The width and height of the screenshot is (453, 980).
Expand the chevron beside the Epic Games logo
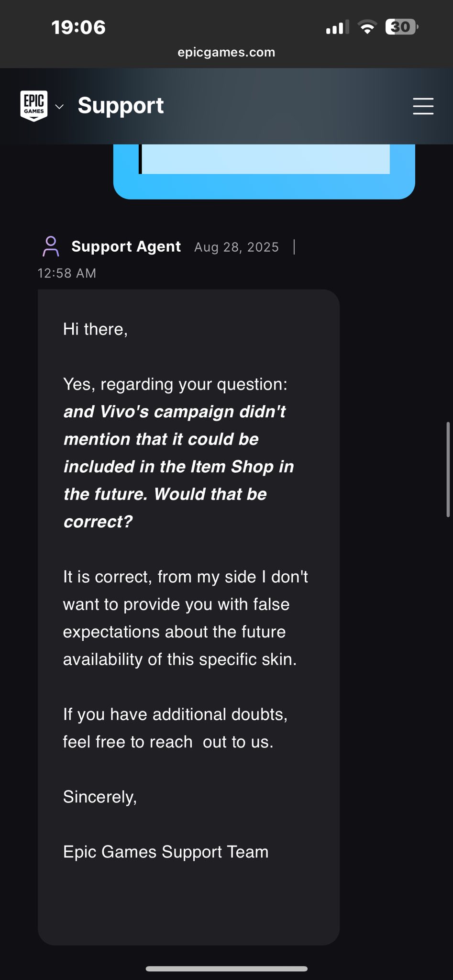point(59,106)
